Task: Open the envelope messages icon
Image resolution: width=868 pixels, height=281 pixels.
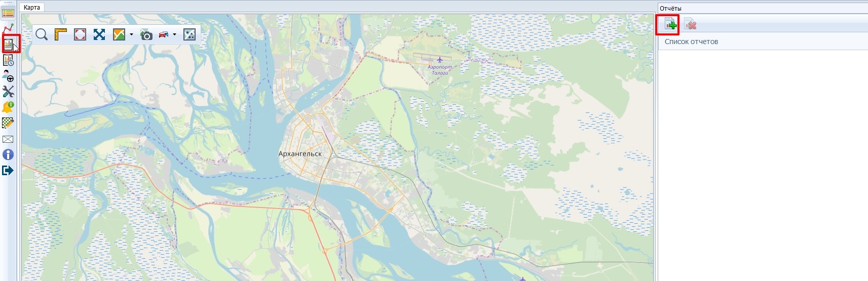Action: (8, 139)
